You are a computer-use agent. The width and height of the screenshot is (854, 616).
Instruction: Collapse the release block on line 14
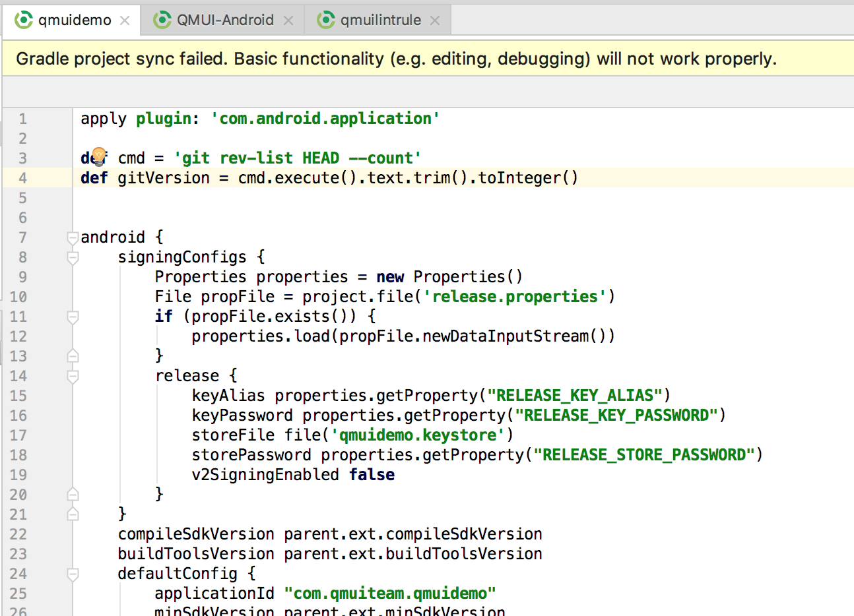[x=73, y=377]
